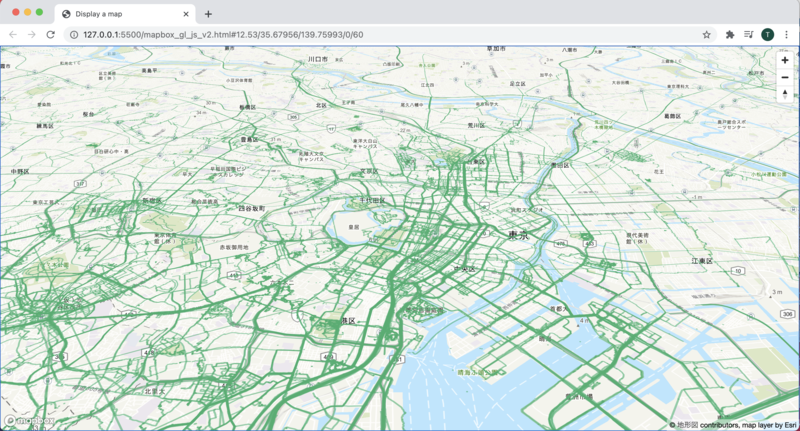This screenshot has width=800, height=431.
Task: Click the 中央区 label on the map
Action: pos(465,269)
